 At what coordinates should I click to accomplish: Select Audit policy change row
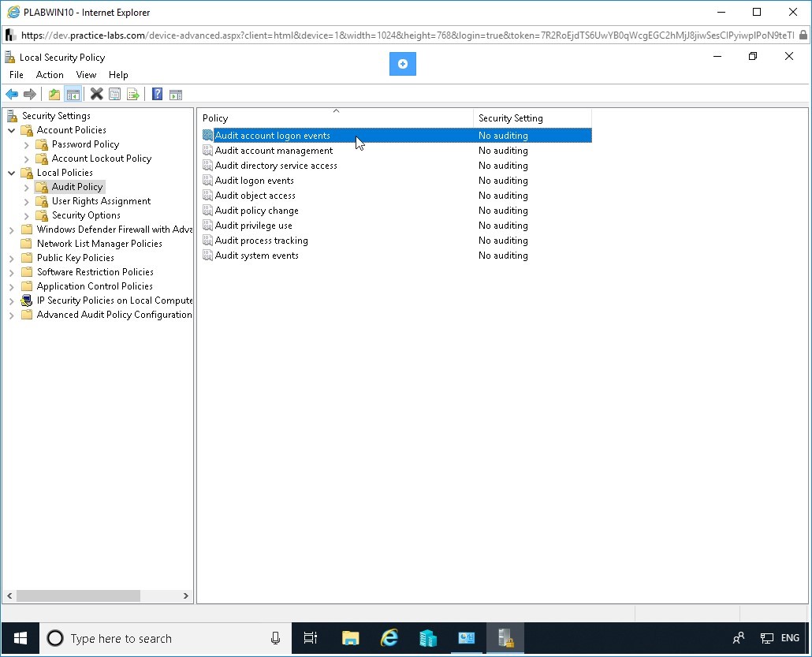(397, 211)
